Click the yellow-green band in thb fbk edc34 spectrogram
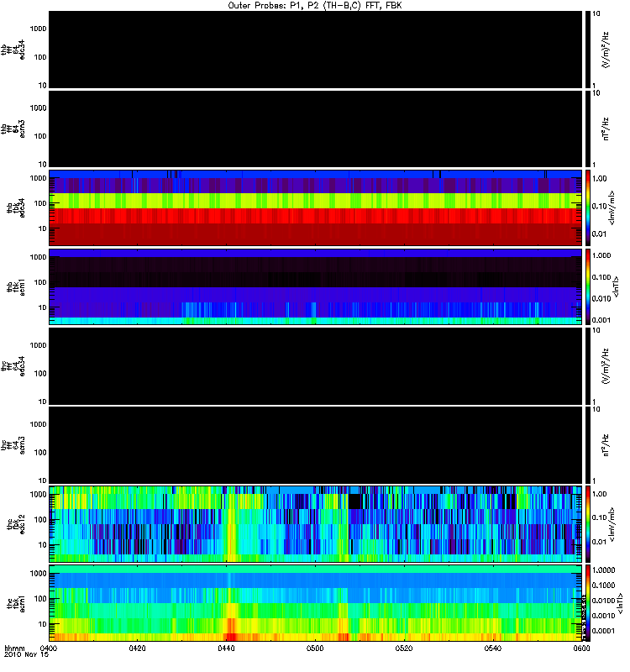 coord(315,201)
